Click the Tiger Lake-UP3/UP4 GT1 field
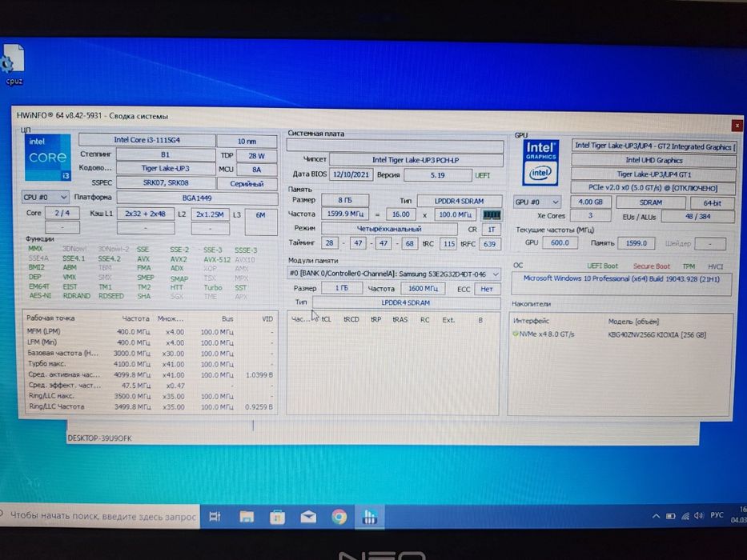The height and width of the screenshot is (560, 747). (653, 174)
